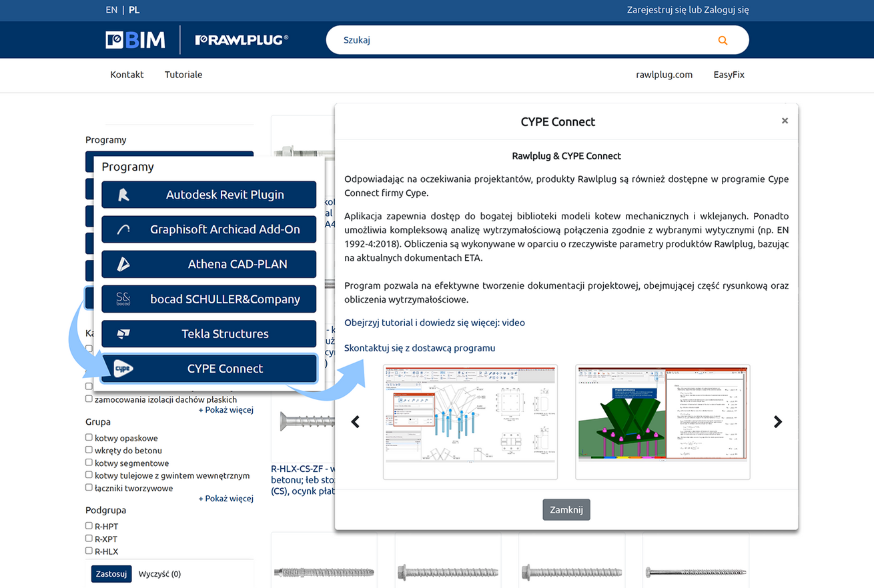Viewport: 874px width, 588px height.
Task: Clear filters via Wyczyść (0)
Action: pyautogui.click(x=159, y=574)
